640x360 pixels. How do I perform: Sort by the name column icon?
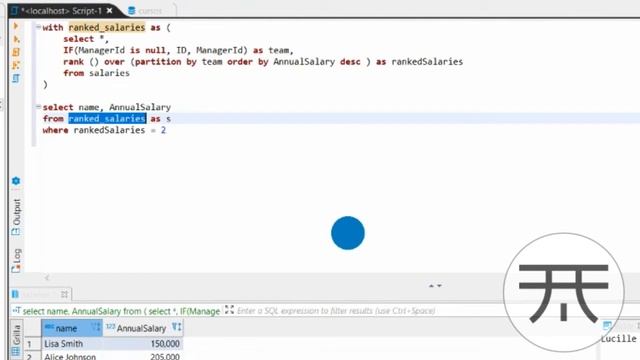pos(96,327)
